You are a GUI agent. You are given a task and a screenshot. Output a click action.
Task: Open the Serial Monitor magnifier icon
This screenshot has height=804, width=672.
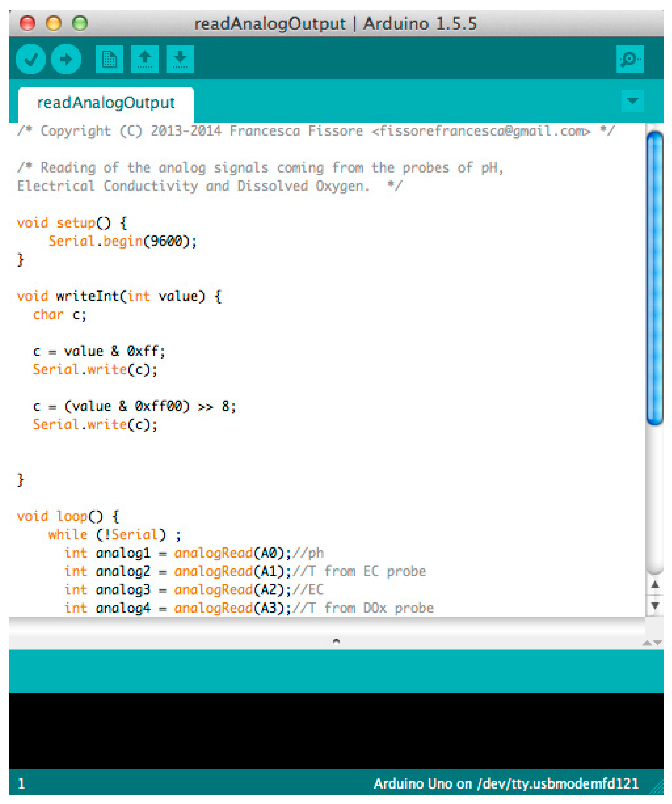coord(630,59)
